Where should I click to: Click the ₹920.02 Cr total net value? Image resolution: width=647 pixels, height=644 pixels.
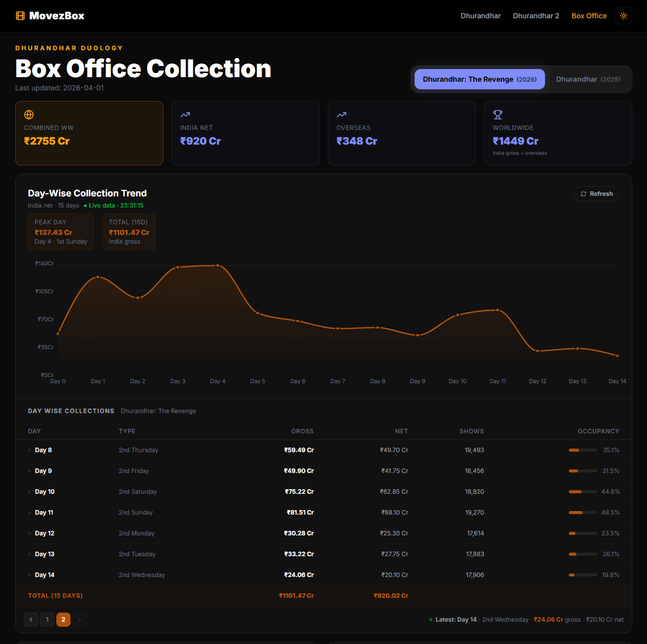(391, 596)
